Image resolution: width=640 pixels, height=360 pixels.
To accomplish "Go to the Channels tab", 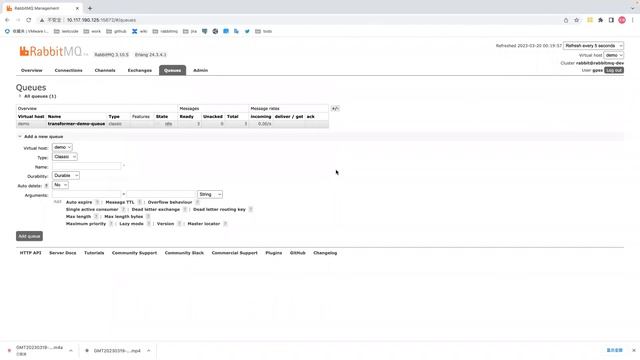I will pos(105,71).
